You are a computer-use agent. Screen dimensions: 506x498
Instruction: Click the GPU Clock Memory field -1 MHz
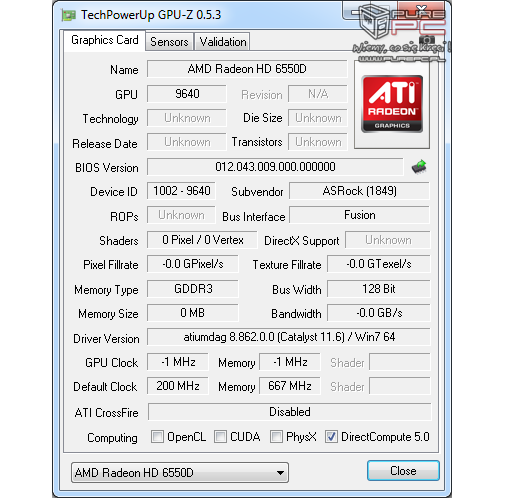coord(290,362)
